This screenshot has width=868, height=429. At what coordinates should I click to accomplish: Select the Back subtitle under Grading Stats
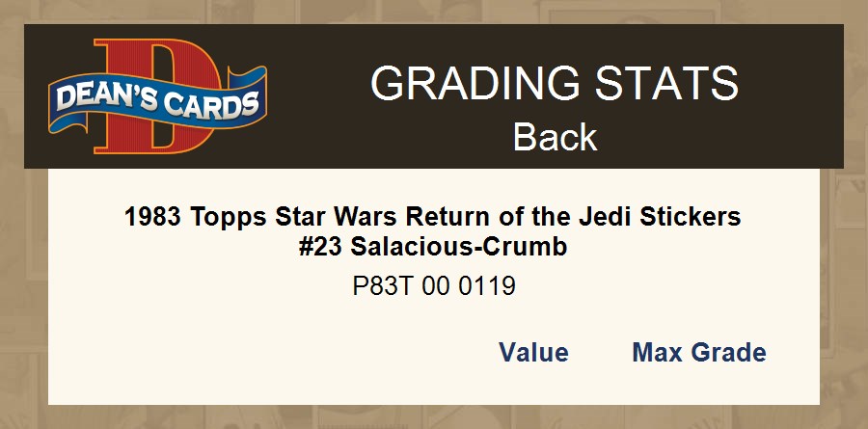555,137
